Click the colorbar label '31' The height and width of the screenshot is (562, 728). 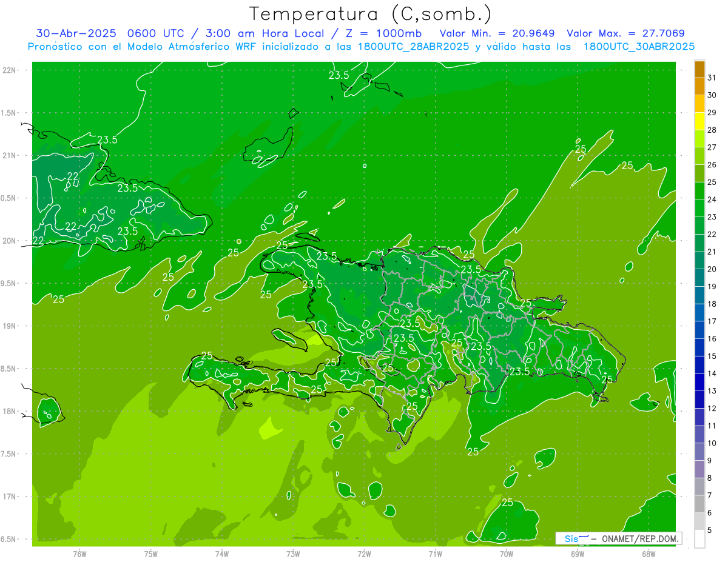tap(712, 78)
